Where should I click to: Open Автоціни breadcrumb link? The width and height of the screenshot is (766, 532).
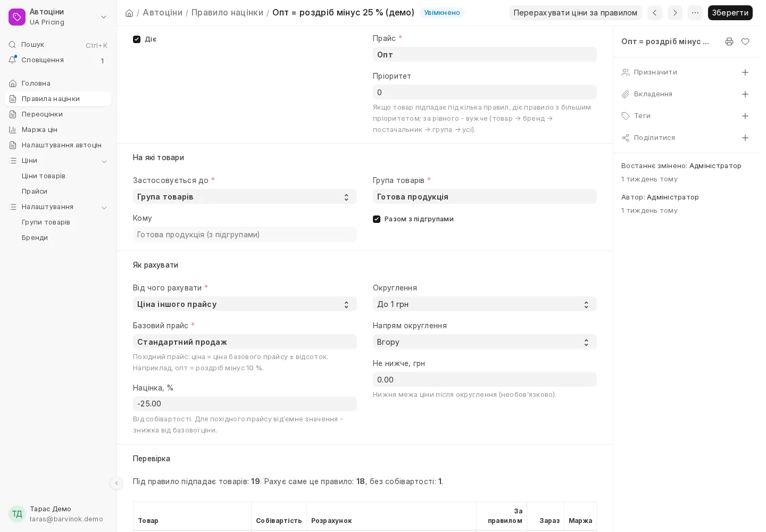click(x=162, y=12)
